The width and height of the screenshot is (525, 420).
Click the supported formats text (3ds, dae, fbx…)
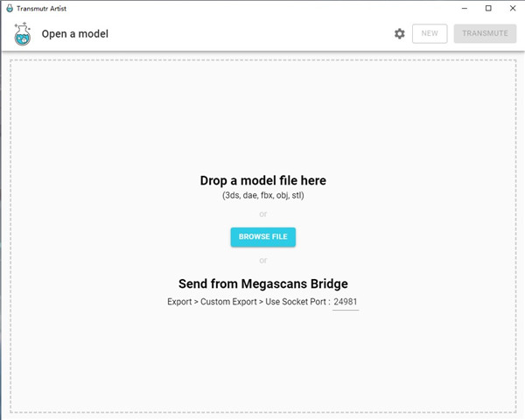coord(262,195)
